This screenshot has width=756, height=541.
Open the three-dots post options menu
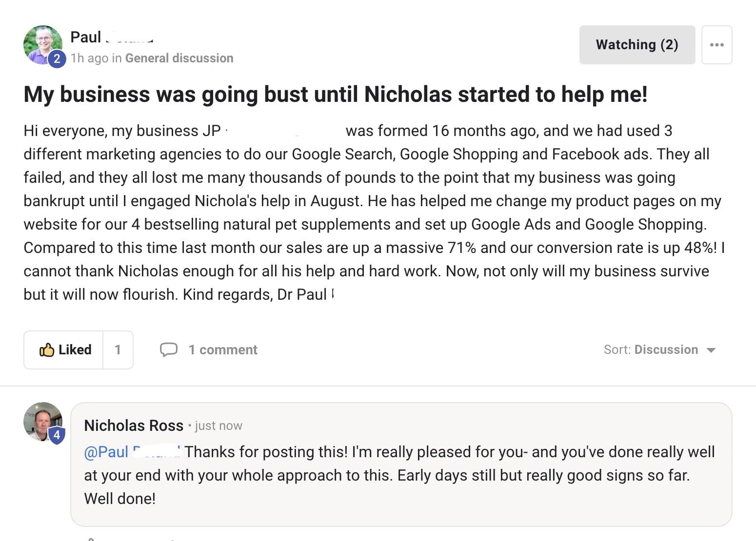pyautogui.click(x=716, y=45)
